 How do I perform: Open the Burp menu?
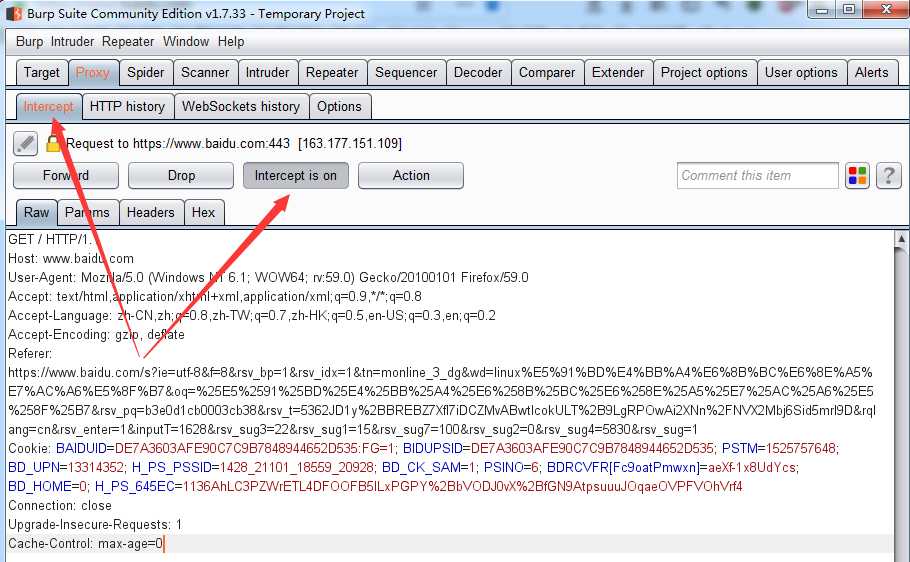(x=29, y=42)
